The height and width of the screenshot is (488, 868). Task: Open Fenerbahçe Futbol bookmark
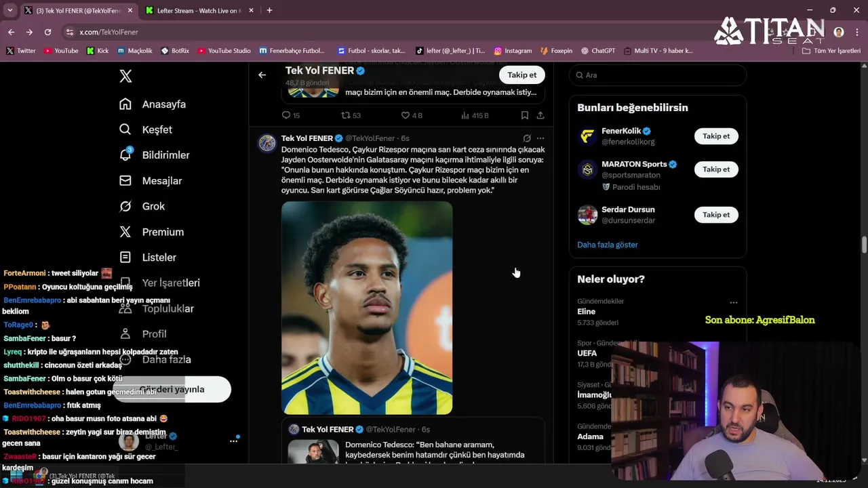292,51
